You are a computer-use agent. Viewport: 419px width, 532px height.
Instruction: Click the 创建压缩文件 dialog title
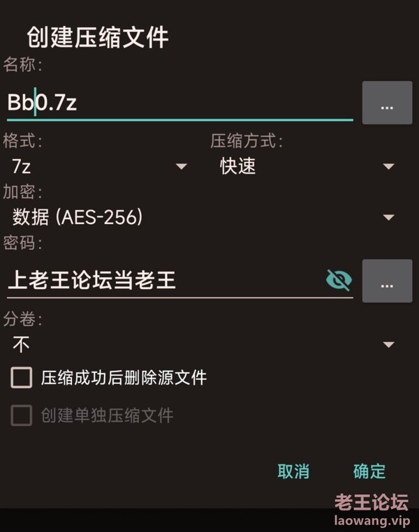(98, 37)
